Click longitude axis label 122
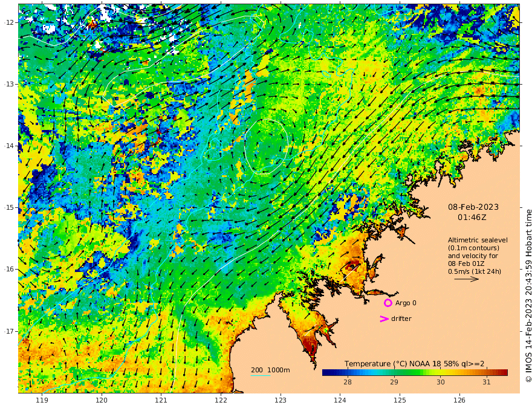This screenshot has height=411, width=532. (221, 400)
